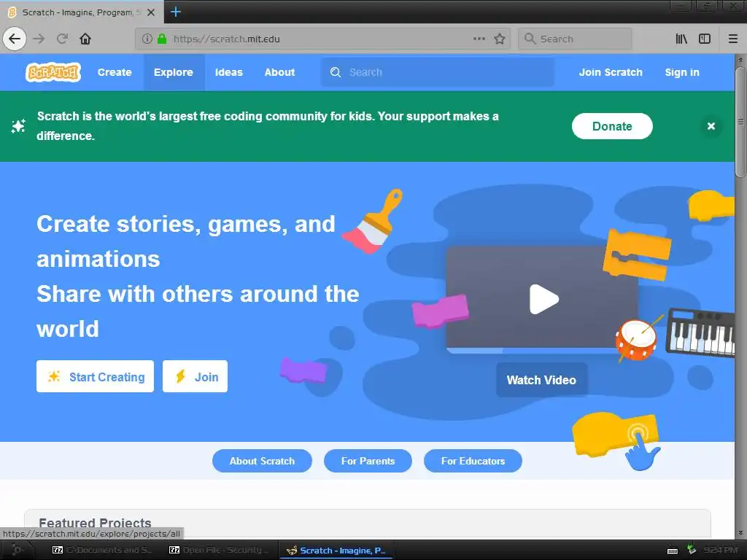Play the intro video
The image size is (747, 560).
pos(543,300)
